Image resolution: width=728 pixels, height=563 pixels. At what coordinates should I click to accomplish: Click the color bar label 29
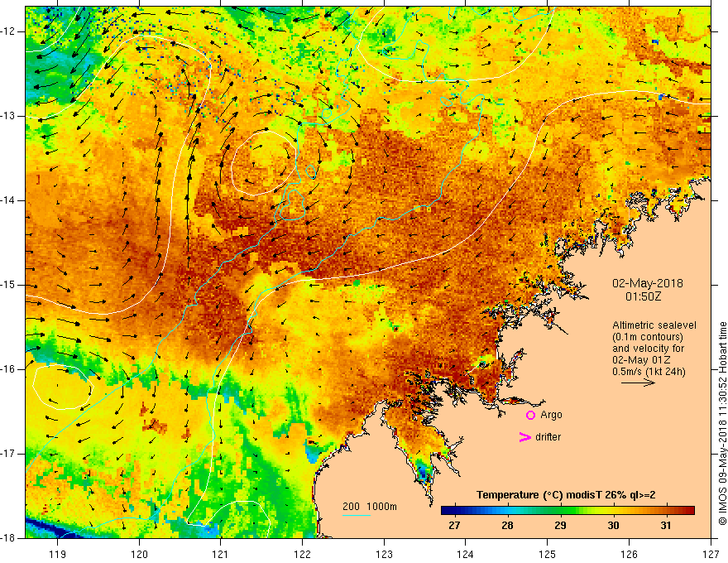point(560,526)
